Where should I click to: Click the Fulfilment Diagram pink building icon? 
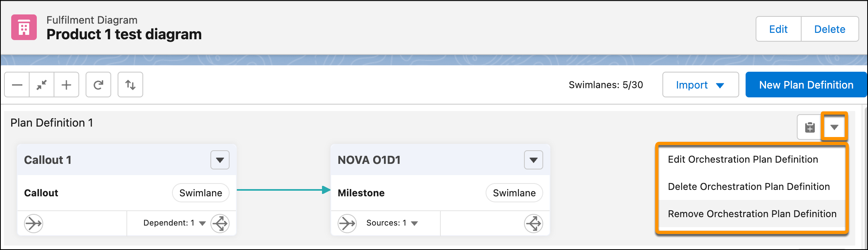(24, 27)
